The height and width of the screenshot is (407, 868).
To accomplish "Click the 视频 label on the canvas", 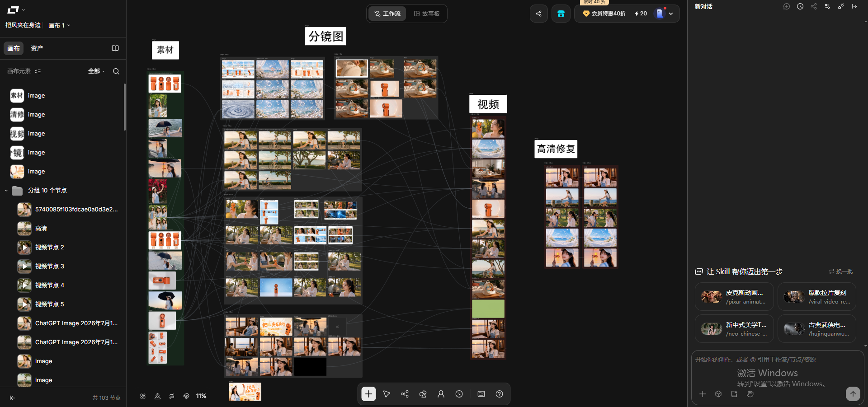I will [488, 104].
